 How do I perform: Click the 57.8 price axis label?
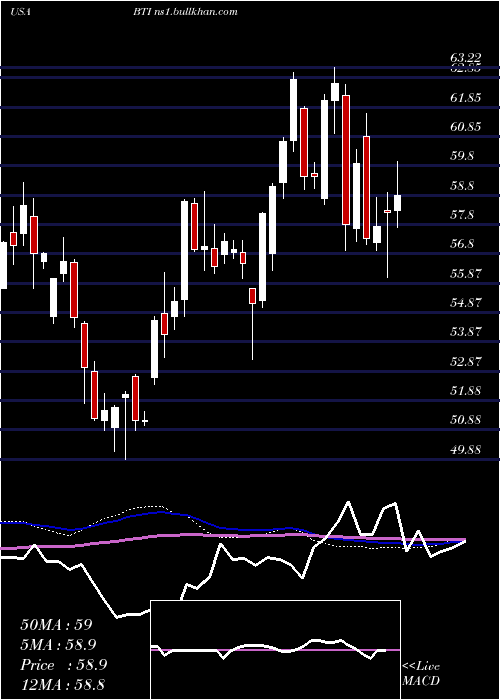pyautogui.click(x=463, y=215)
